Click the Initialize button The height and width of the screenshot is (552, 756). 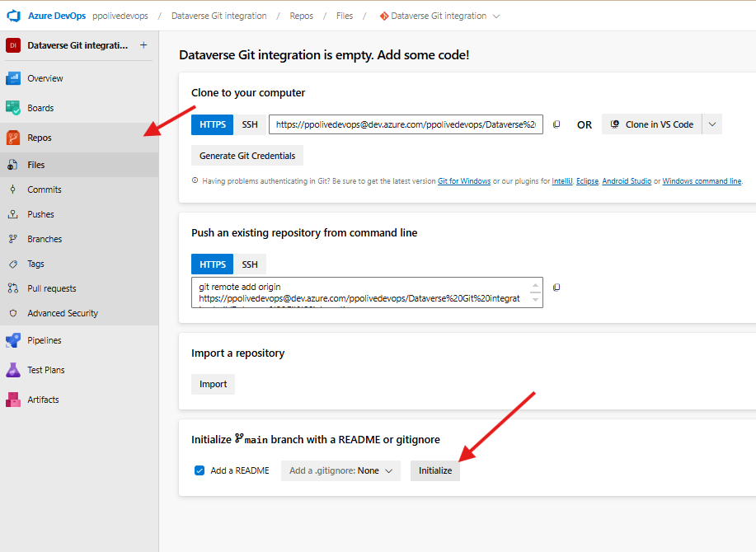[x=435, y=470]
